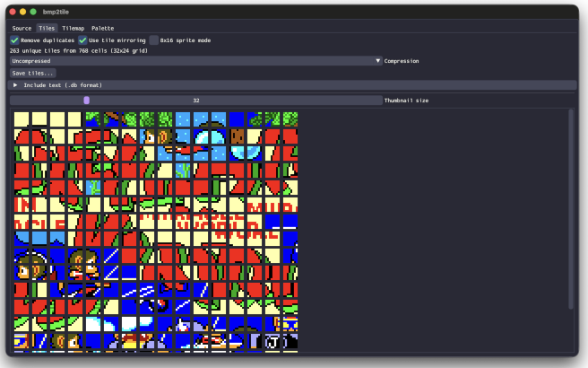This screenshot has height=368, width=588.
Task: Click the Save tiles... button
Action: tap(32, 73)
